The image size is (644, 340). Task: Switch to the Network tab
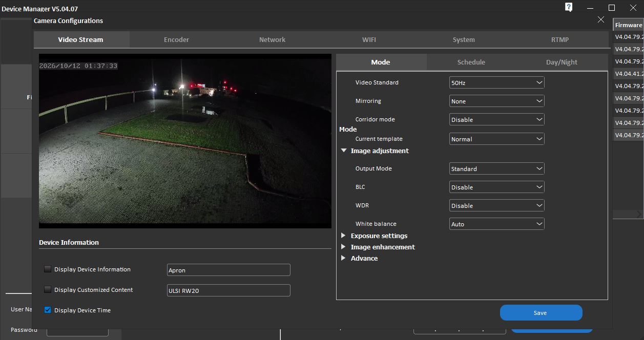[272, 39]
